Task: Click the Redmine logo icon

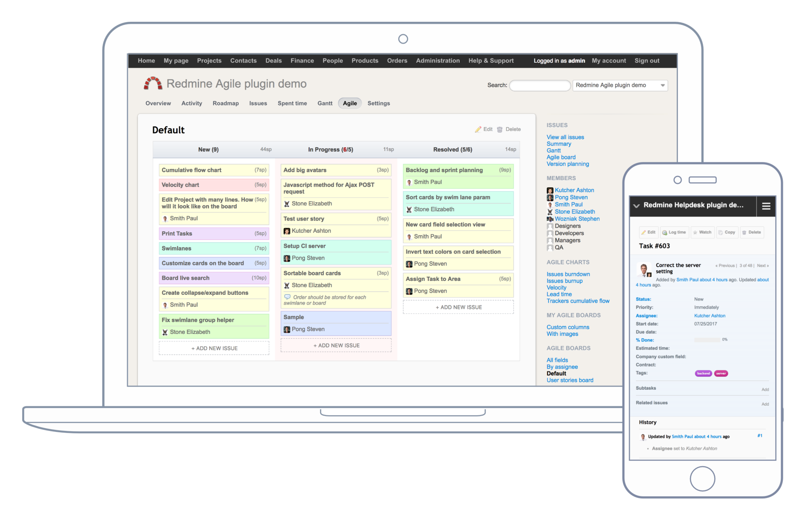Action: coord(153,83)
